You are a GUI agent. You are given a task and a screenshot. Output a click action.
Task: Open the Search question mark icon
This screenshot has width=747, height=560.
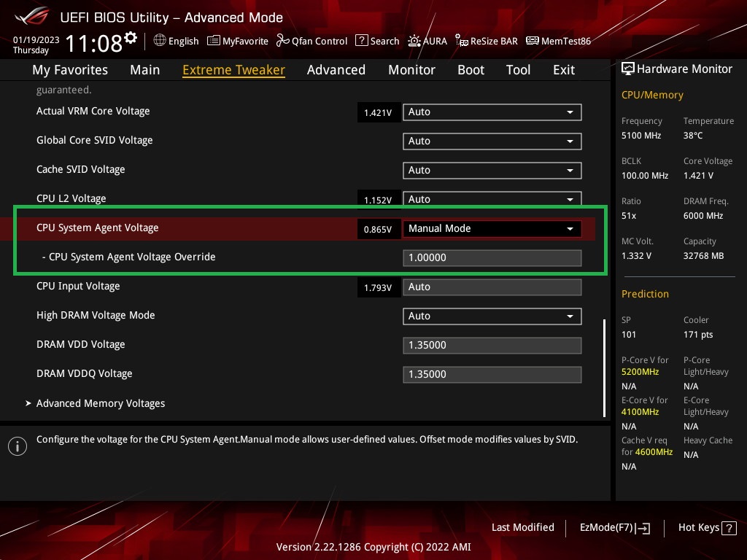362,41
